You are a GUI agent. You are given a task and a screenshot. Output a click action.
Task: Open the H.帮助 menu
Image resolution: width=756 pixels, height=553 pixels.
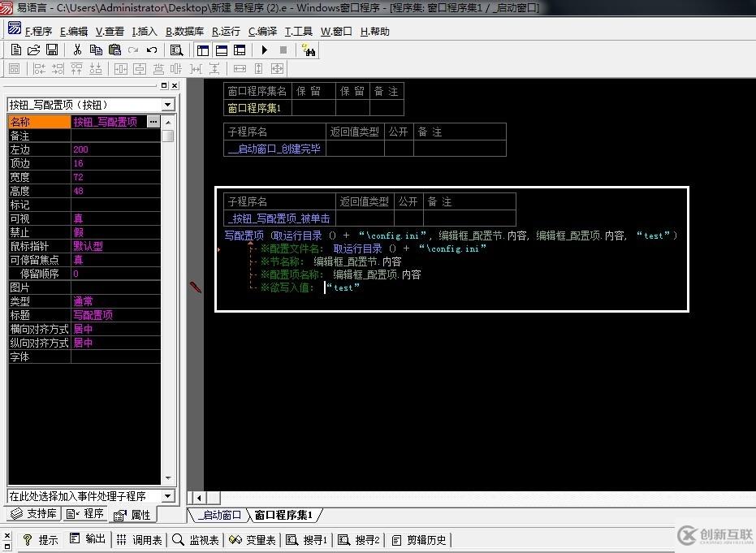(x=374, y=32)
